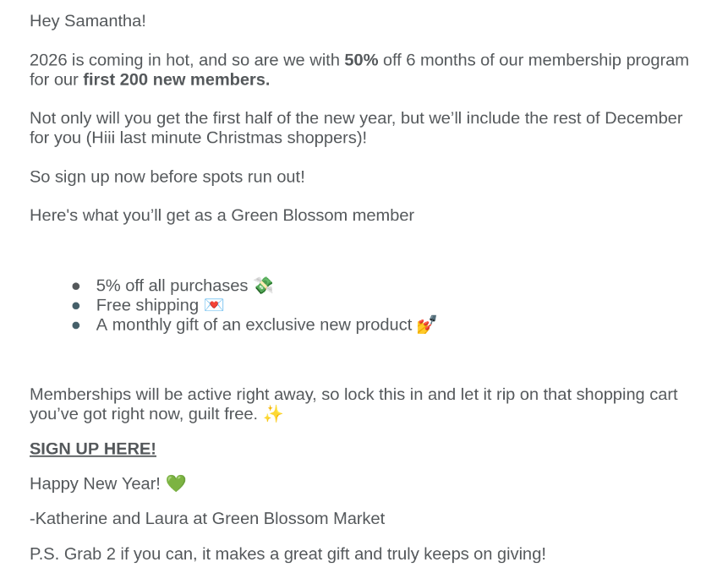Click the 'Hey Samantha!' greeting
The image size is (728, 584).
(88, 20)
